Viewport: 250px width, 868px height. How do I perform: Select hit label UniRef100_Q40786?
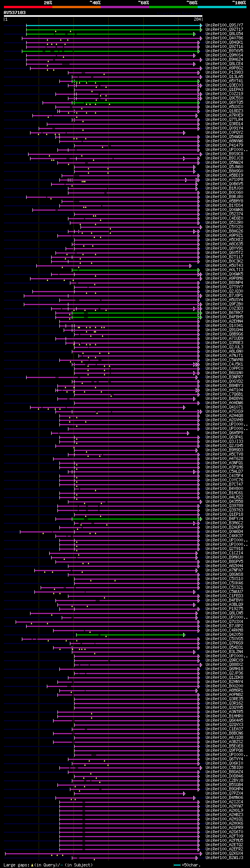[x=224, y=38]
